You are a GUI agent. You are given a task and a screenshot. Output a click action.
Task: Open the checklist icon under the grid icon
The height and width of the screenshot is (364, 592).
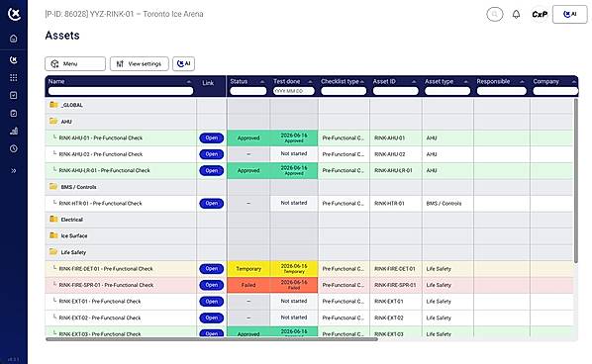[14, 95]
